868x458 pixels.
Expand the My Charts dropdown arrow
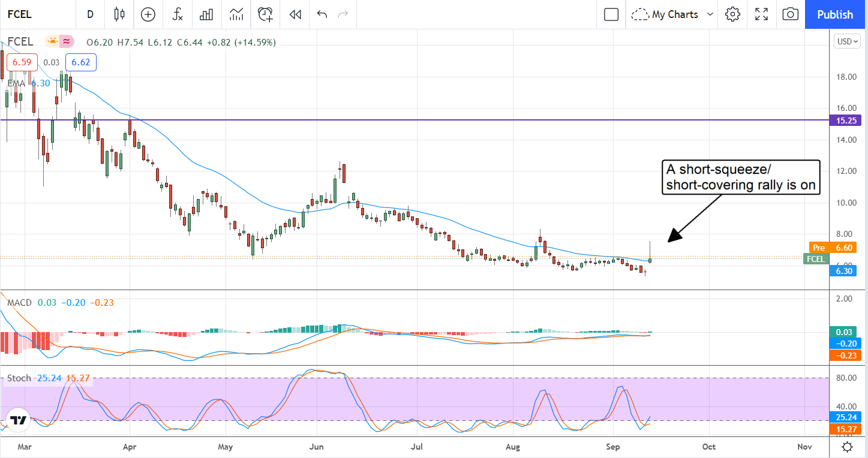tap(710, 14)
